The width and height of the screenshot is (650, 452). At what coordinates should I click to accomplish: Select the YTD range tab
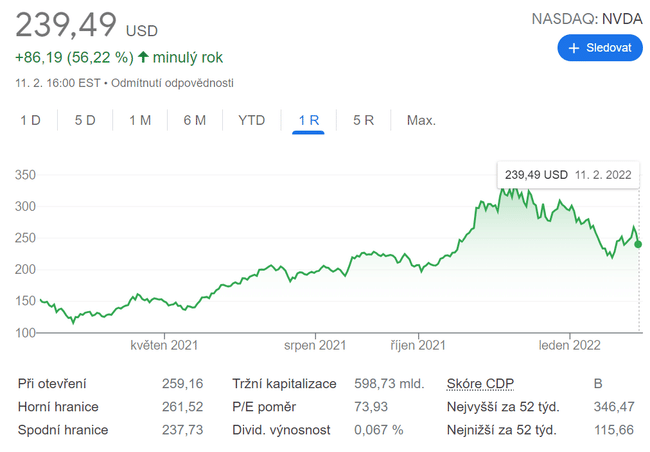click(251, 121)
